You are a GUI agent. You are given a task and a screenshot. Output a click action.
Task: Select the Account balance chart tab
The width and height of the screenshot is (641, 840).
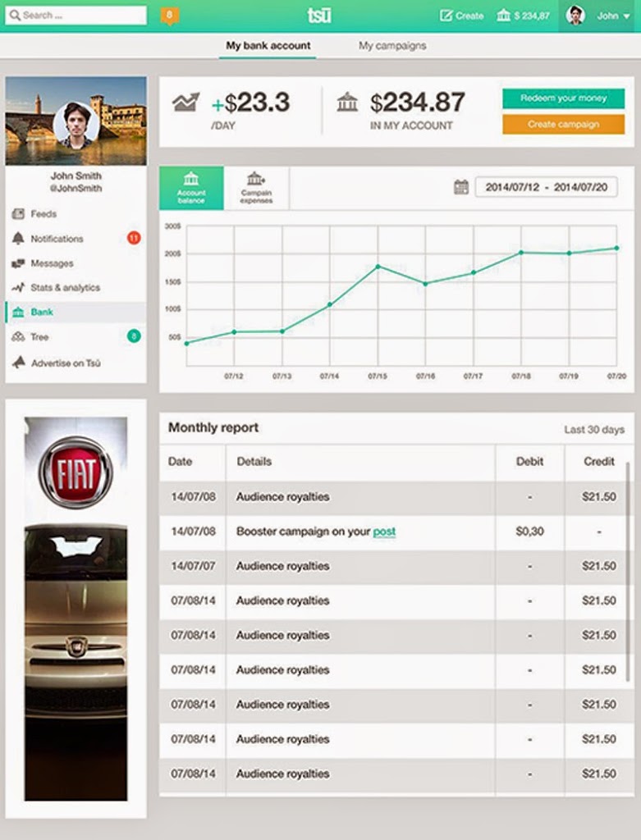pyautogui.click(x=191, y=188)
